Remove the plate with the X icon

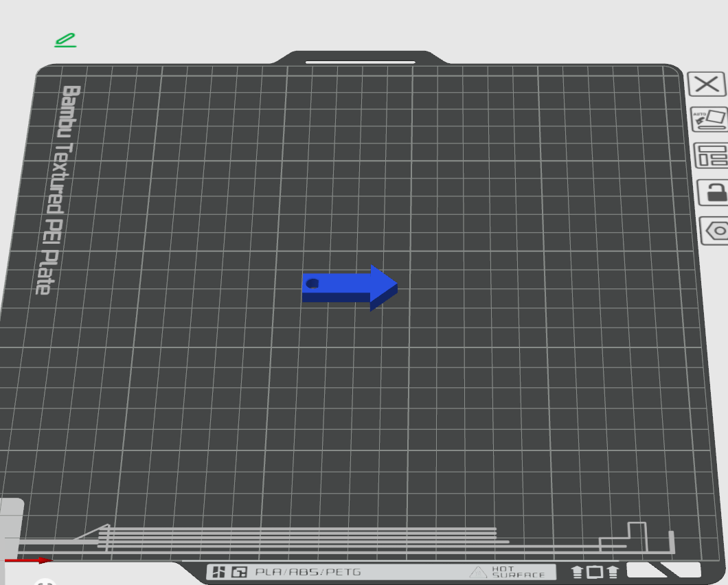pos(707,84)
